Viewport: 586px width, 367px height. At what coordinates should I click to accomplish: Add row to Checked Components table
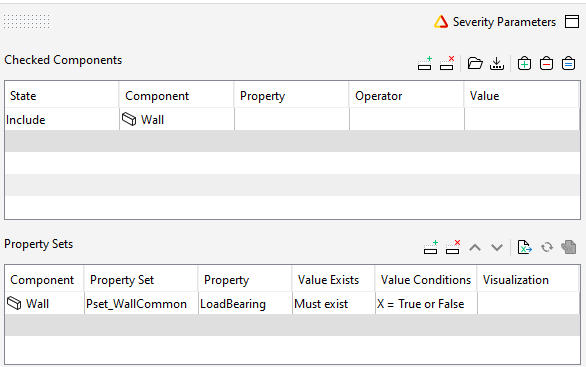point(425,63)
